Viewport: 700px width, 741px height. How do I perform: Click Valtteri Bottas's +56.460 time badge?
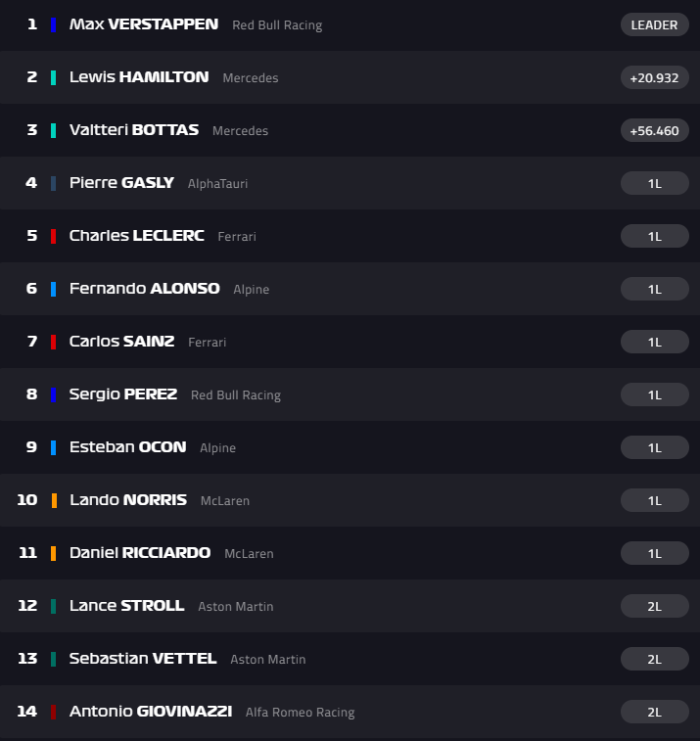click(x=655, y=130)
